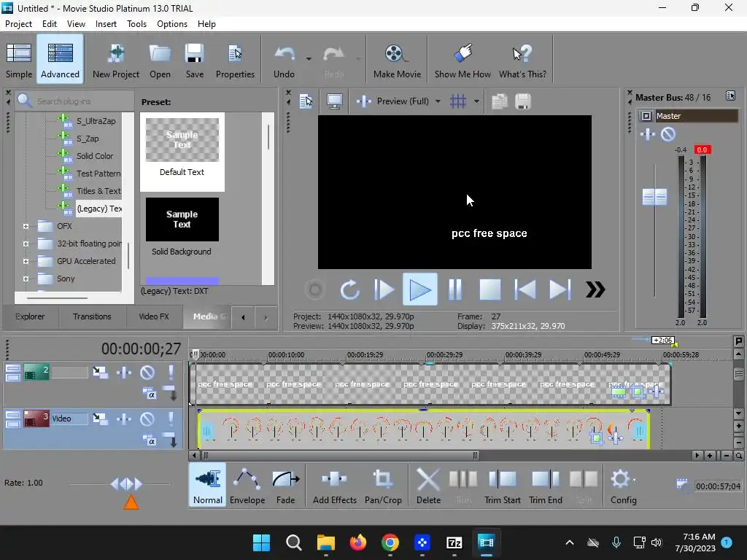Screen dimensions: 747x560
Task: Start a New Project
Action: pos(116,60)
